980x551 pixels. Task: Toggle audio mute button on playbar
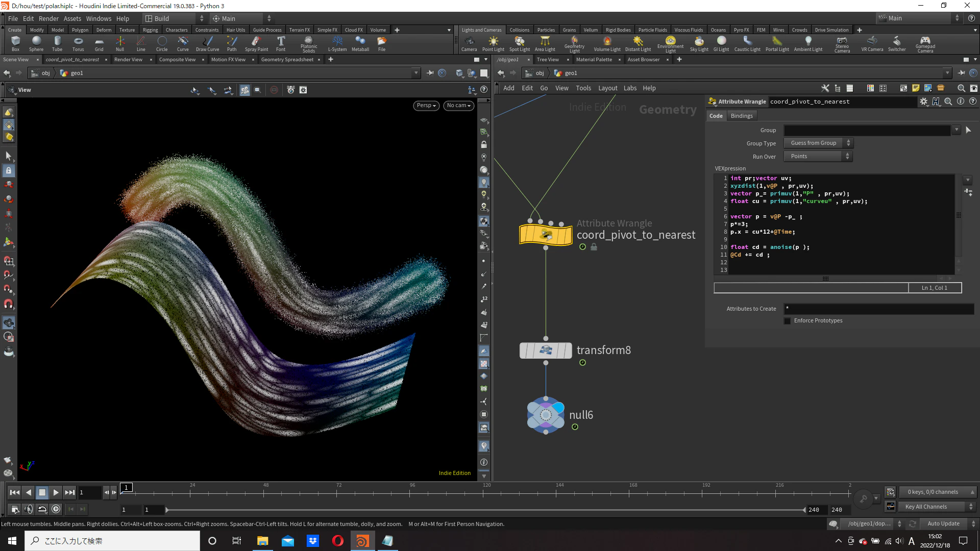coord(29,509)
